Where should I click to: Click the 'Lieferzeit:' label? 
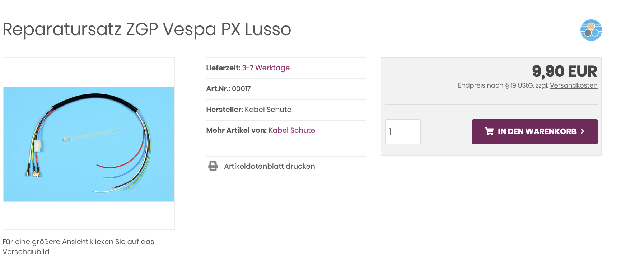(x=223, y=68)
